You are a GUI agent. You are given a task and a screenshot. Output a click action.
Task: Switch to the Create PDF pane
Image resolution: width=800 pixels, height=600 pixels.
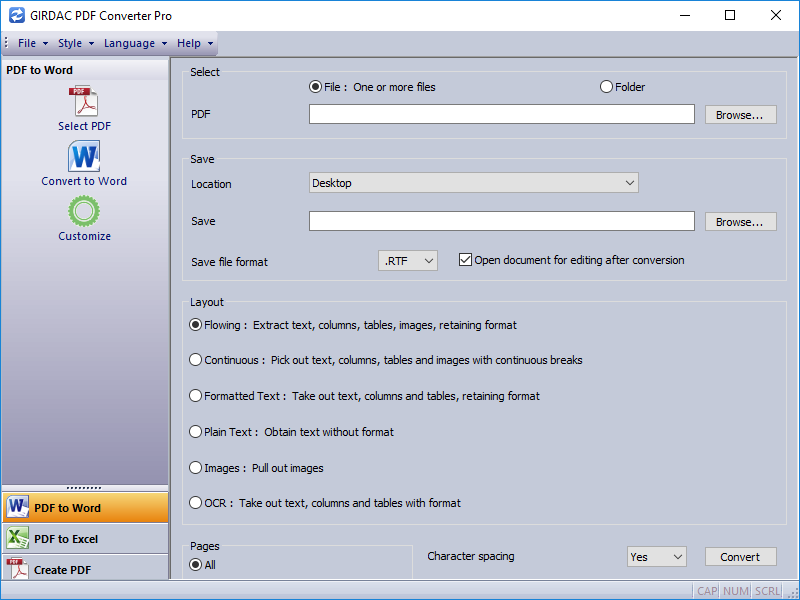pos(85,568)
